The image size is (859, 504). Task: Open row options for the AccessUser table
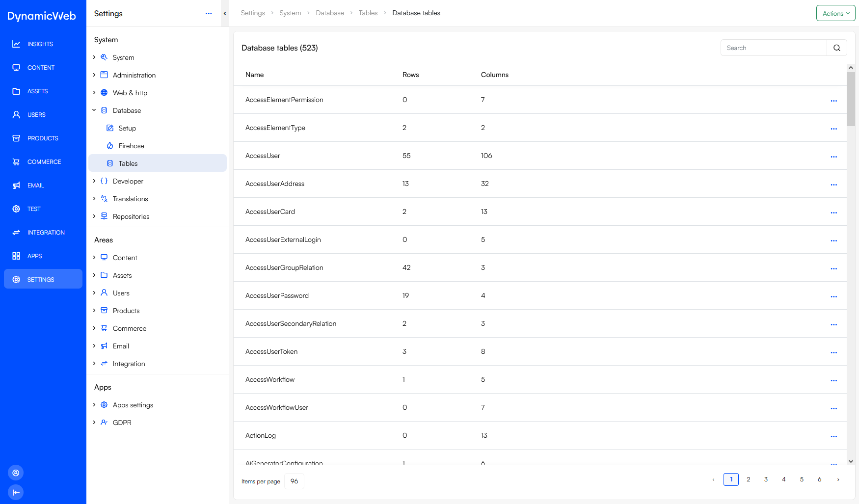pyautogui.click(x=833, y=157)
